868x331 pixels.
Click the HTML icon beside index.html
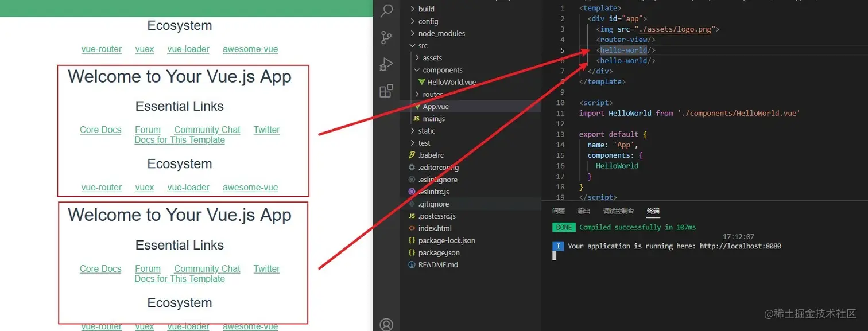pos(412,228)
